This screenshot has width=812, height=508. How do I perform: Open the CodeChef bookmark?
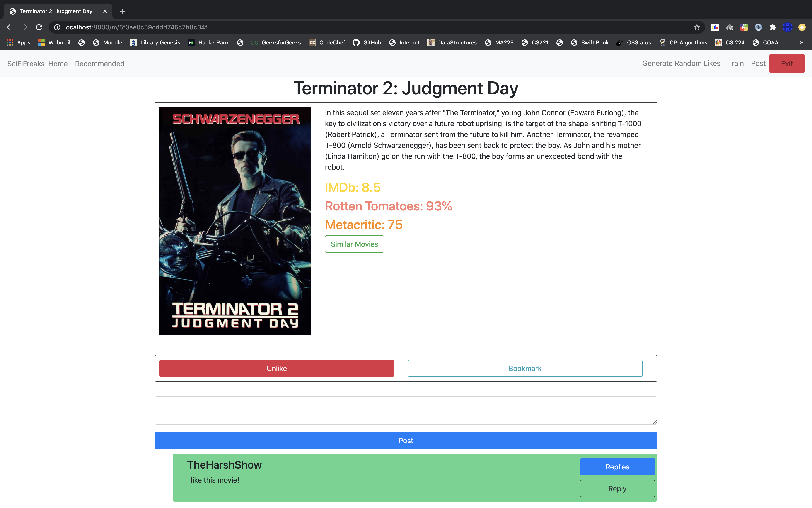[x=327, y=43]
